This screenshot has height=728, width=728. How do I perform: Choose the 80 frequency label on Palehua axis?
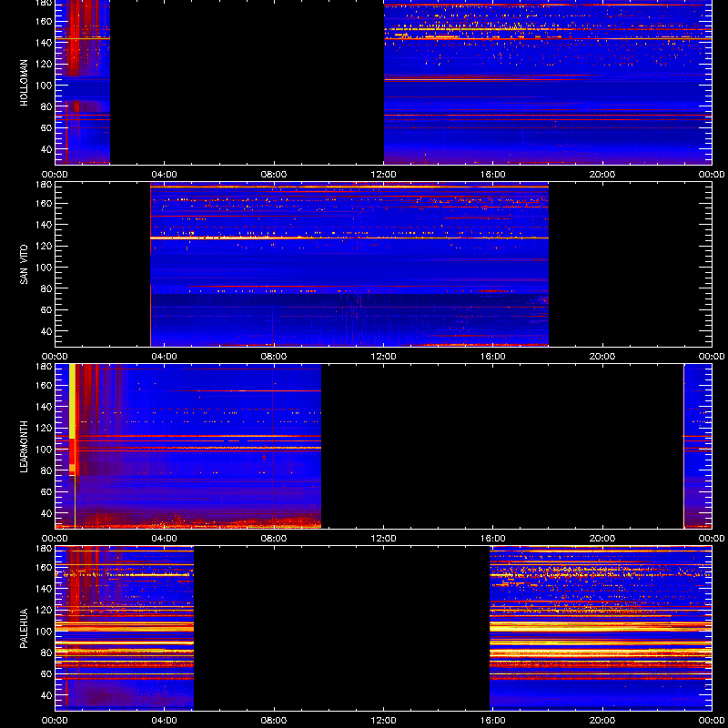point(46,652)
